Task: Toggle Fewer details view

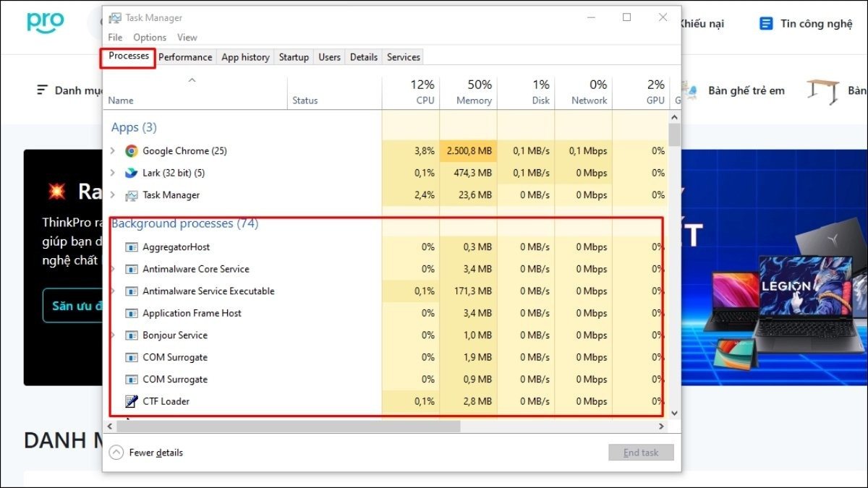Action: [x=145, y=452]
